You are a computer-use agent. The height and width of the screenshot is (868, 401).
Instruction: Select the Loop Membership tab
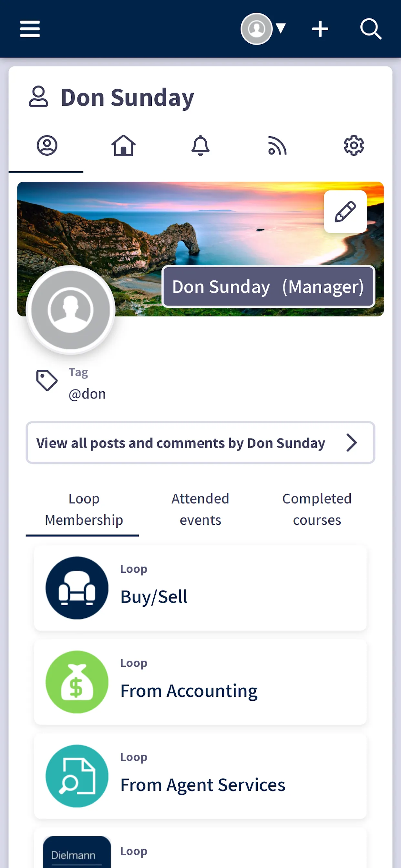coord(84,509)
